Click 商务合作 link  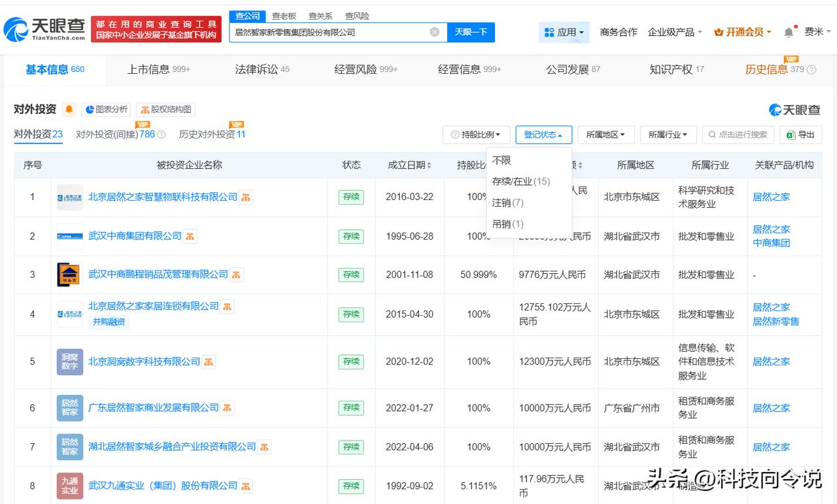pyautogui.click(x=618, y=32)
